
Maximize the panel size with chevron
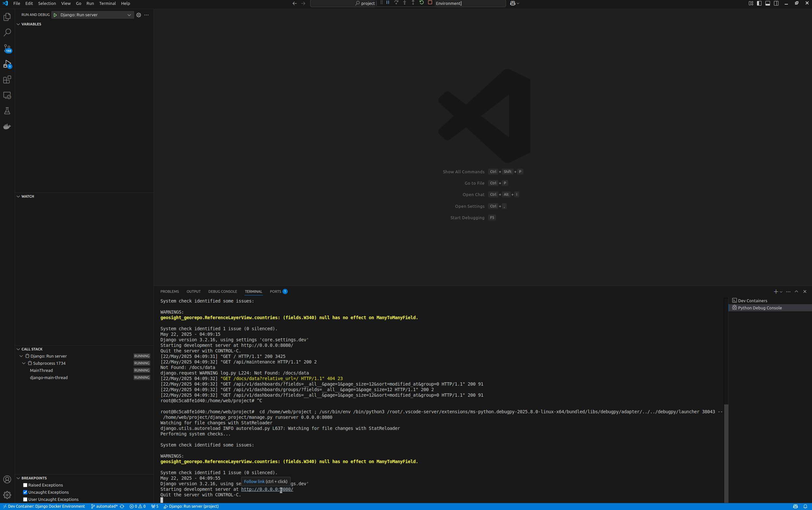click(796, 292)
